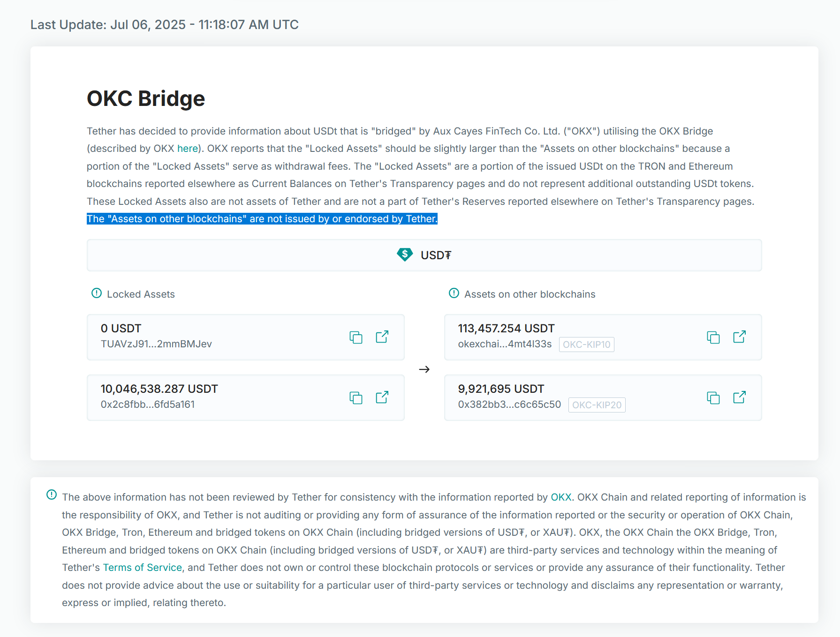Open Tether's Terms of Service link
The width and height of the screenshot is (840, 637).
143,568
